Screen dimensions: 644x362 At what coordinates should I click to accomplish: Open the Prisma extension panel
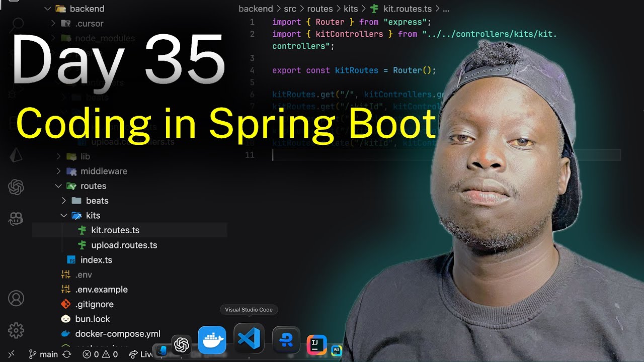point(16,155)
